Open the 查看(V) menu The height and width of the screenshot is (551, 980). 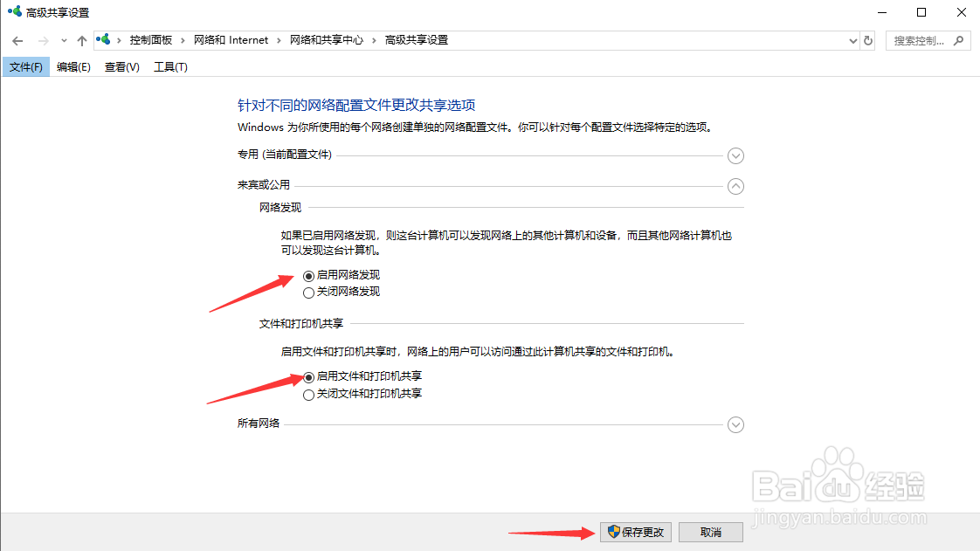pos(121,66)
